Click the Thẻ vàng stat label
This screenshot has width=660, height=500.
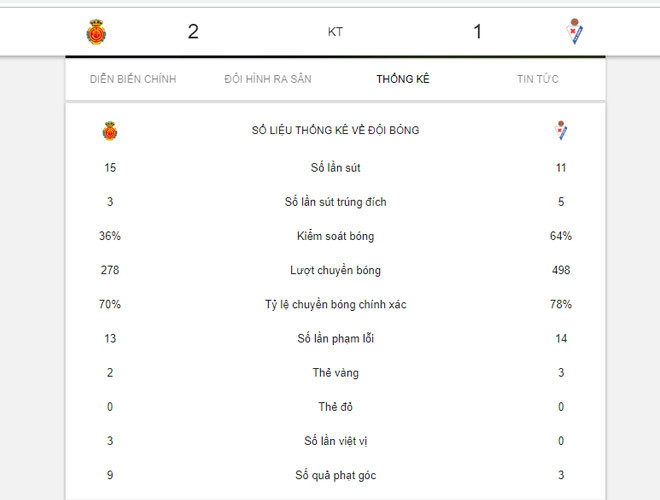335,373
